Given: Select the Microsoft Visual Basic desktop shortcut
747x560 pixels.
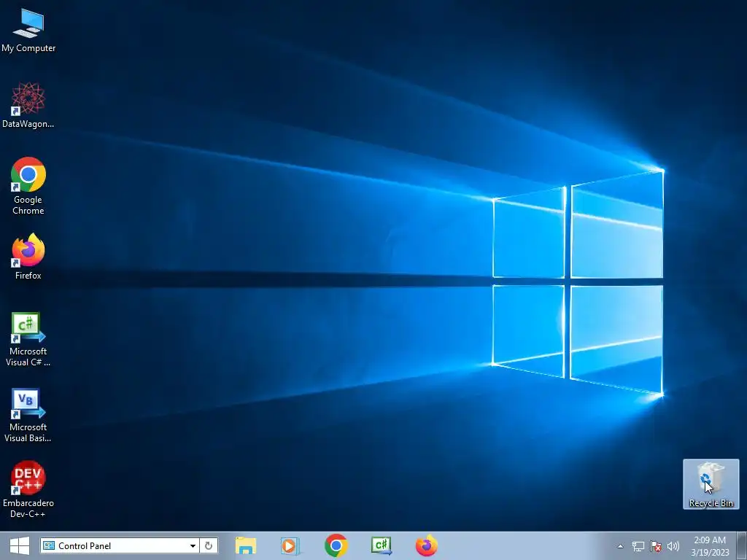Looking at the screenshot, I should click(x=28, y=416).
